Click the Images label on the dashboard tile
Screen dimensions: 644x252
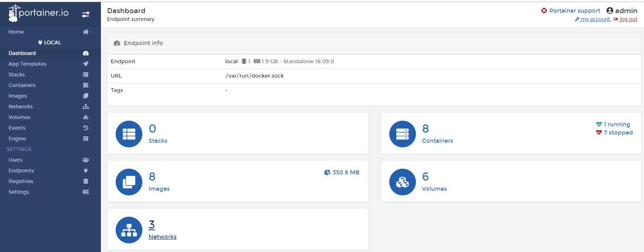(159, 189)
